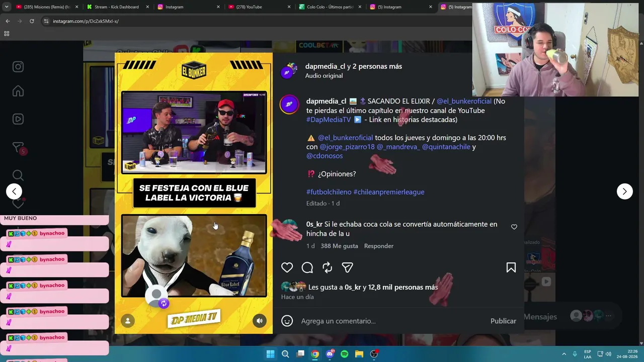This screenshot has height=362, width=644.
Task: Open the network icon in the system tray
Action: pyautogui.click(x=600, y=354)
